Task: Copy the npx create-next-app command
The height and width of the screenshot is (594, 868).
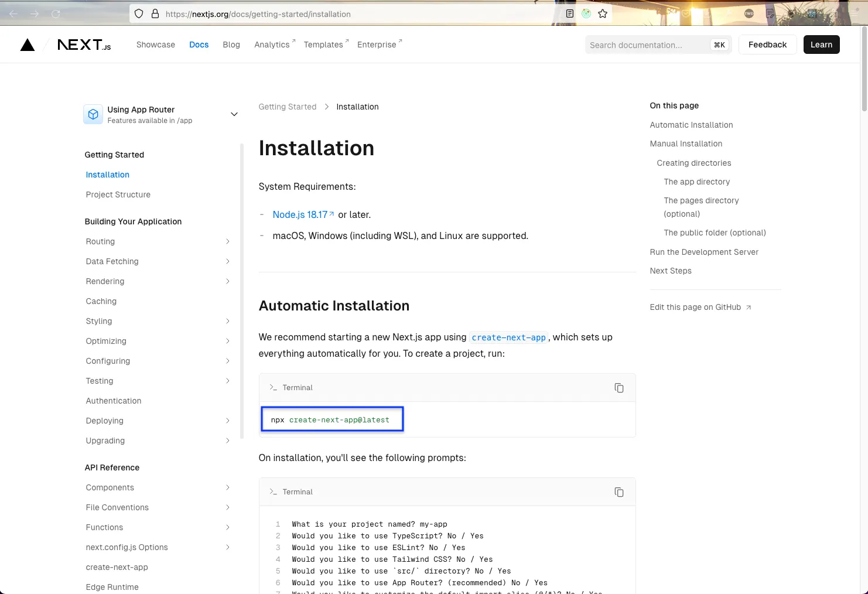Action: click(x=619, y=388)
